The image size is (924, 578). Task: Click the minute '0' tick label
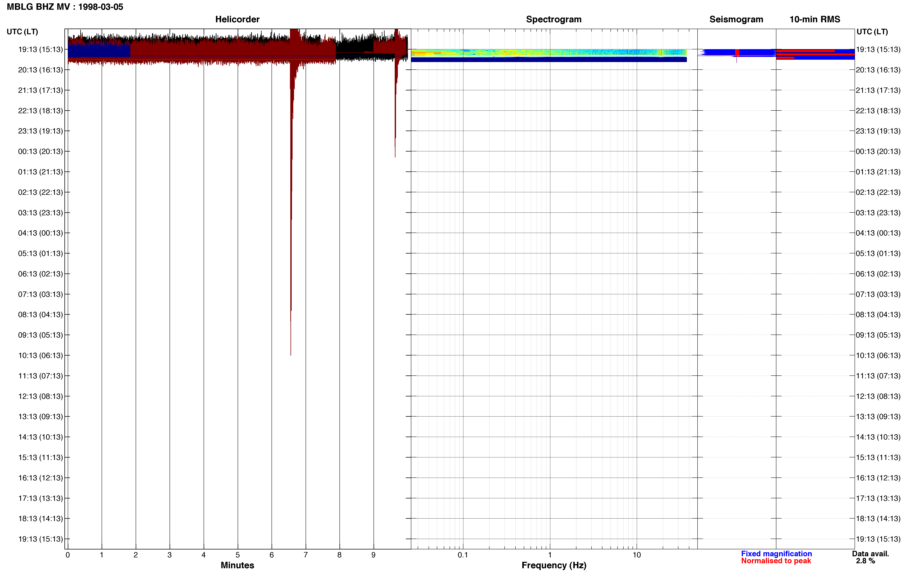point(68,555)
